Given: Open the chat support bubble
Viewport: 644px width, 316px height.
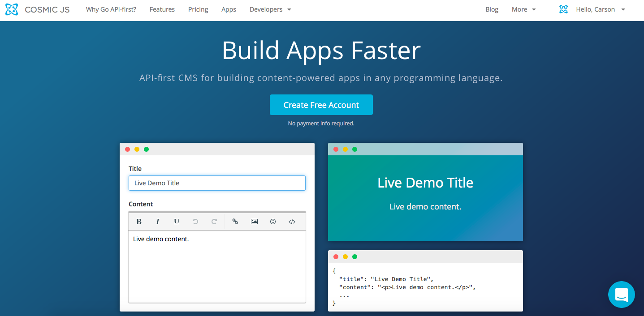Looking at the screenshot, I should tap(621, 295).
